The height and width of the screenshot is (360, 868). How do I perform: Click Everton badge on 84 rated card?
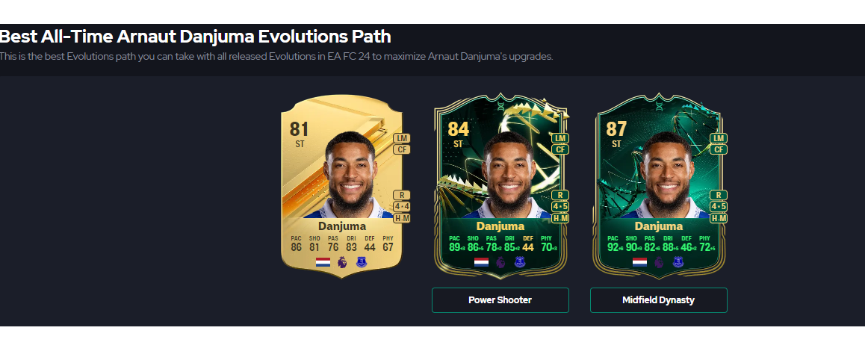pos(519,262)
